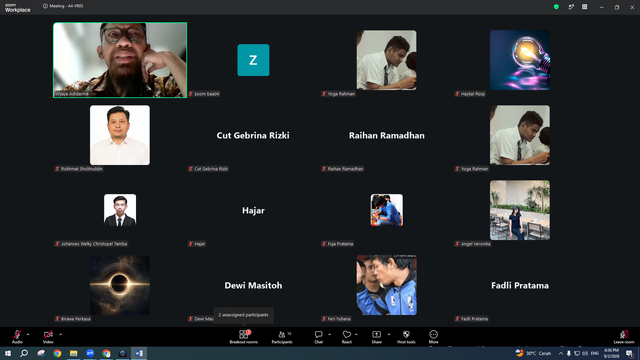The image size is (640, 360).
Task: Expand React options arrow
Action: coord(356,334)
